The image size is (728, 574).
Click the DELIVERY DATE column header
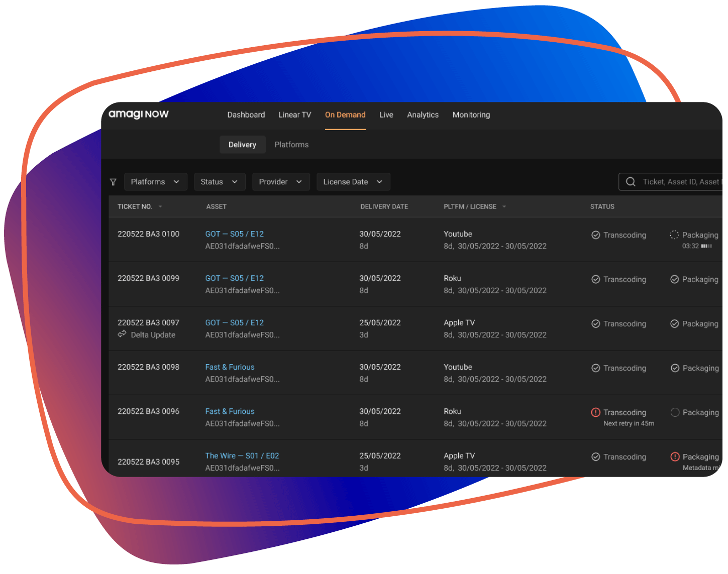384,207
